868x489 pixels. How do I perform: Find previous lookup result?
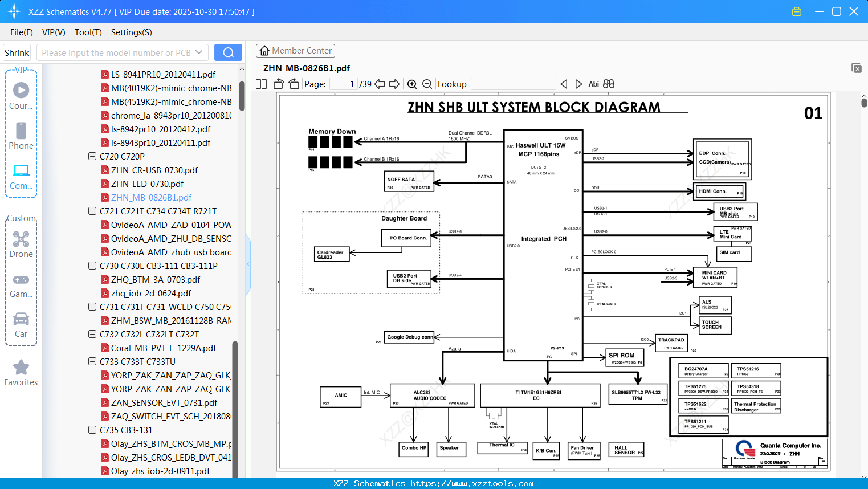coord(564,84)
